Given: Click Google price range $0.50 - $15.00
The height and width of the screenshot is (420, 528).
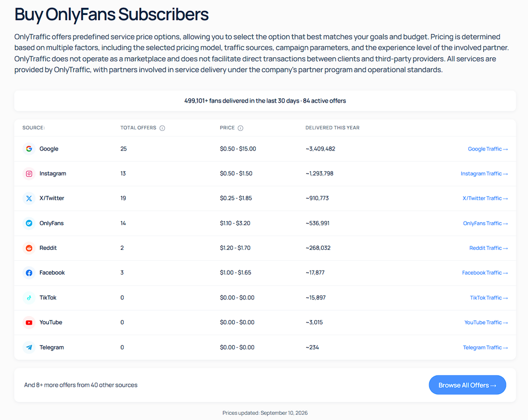Looking at the screenshot, I should pyautogui.click(x=238, y=149).
